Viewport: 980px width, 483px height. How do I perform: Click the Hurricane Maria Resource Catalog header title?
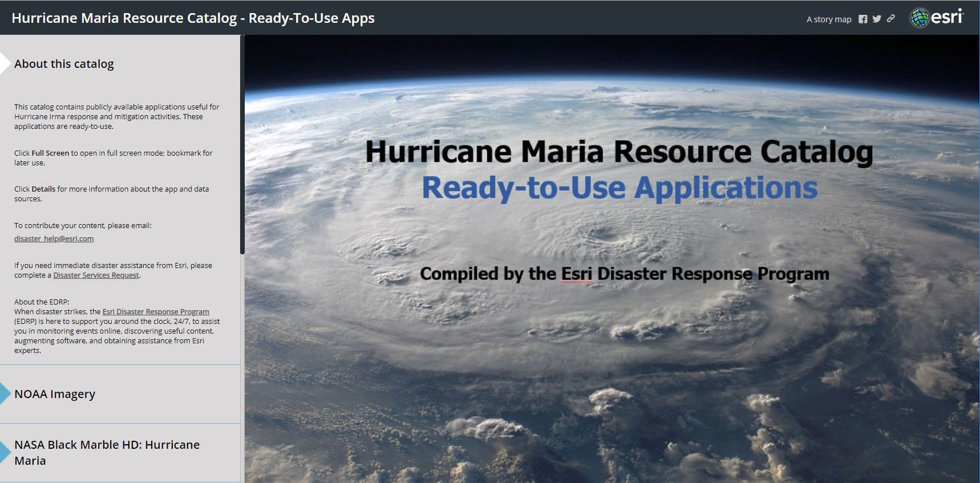pyautogui.click(x=193, y=18)
